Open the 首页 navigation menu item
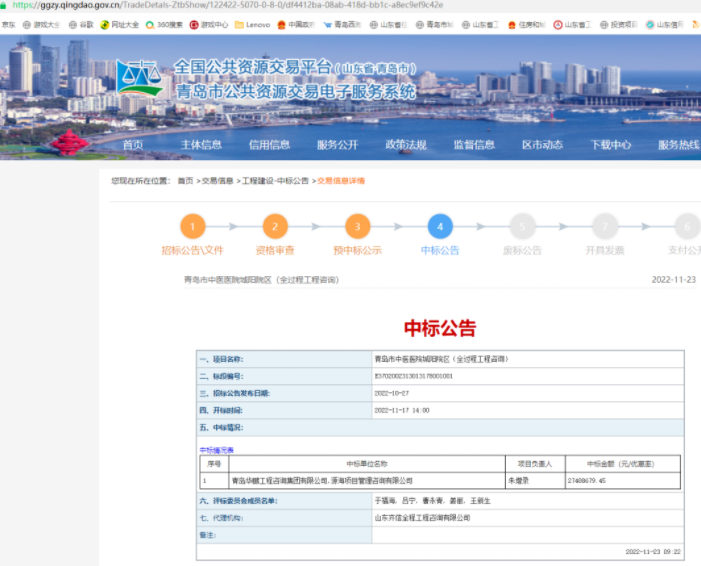The width and height of the screenshot is (701, 566). pyautogui.click(x=133, y=145)
